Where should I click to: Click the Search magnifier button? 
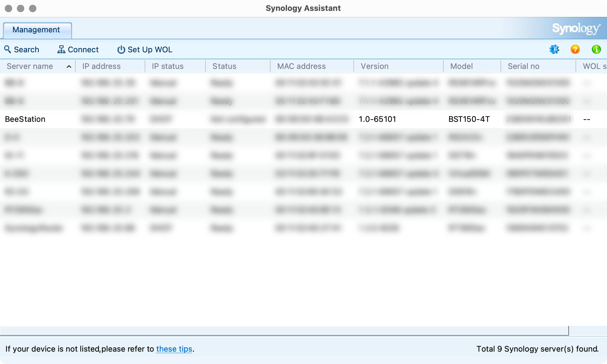coord(21,50)
